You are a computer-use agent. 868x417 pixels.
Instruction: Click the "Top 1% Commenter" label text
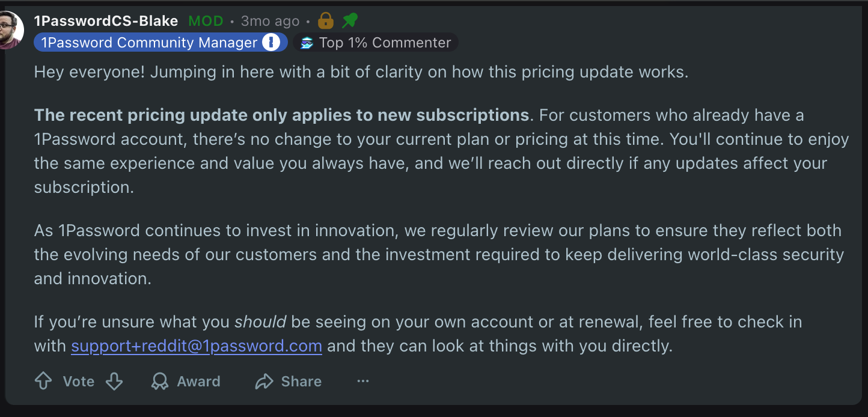(x=385, y=43)
